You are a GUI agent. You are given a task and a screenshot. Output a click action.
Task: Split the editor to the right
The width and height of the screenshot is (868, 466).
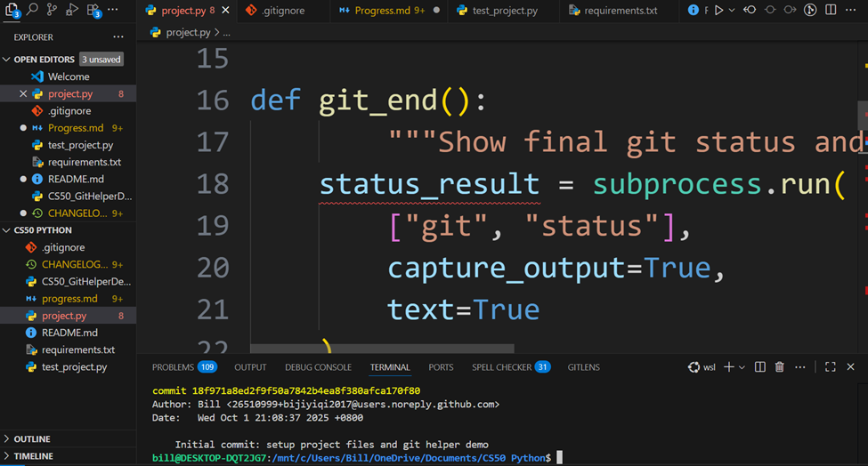[831, 11]
